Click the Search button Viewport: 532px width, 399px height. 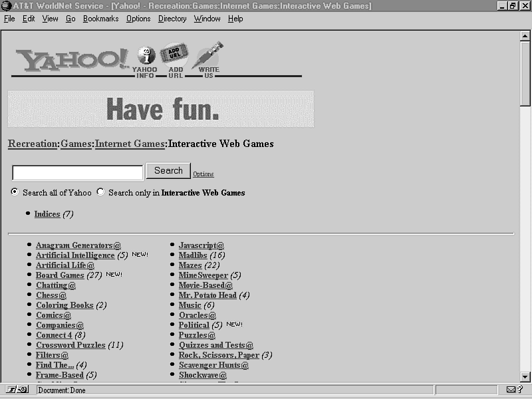tap(168, 171)
